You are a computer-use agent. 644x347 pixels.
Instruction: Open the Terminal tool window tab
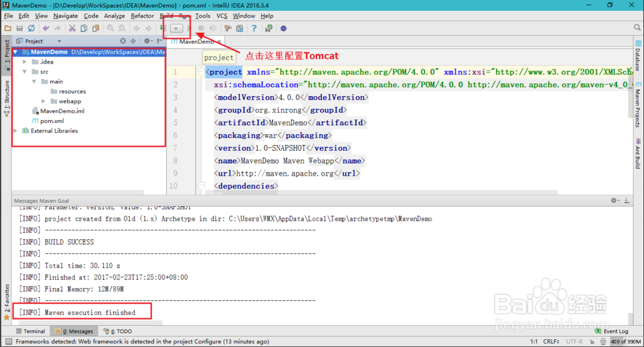click(30, 331)
